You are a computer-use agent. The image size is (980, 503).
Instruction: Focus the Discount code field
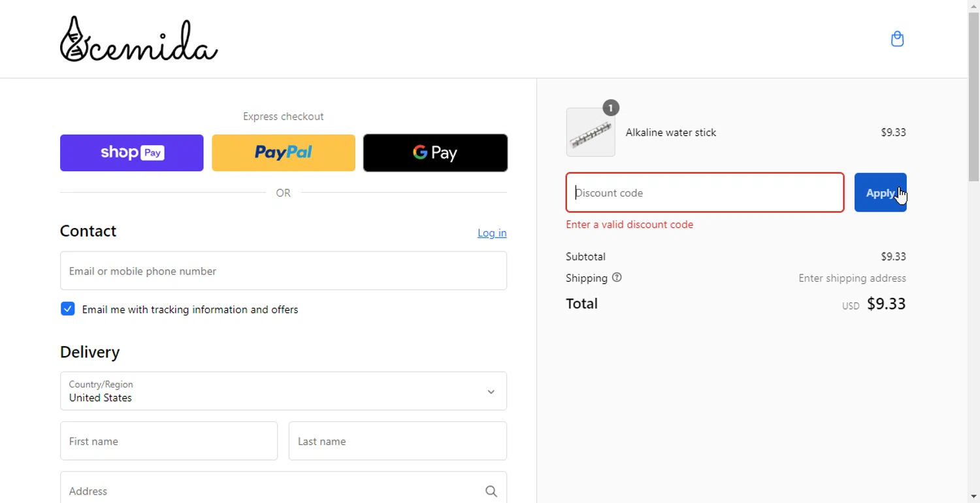click(x=704, y=193)
